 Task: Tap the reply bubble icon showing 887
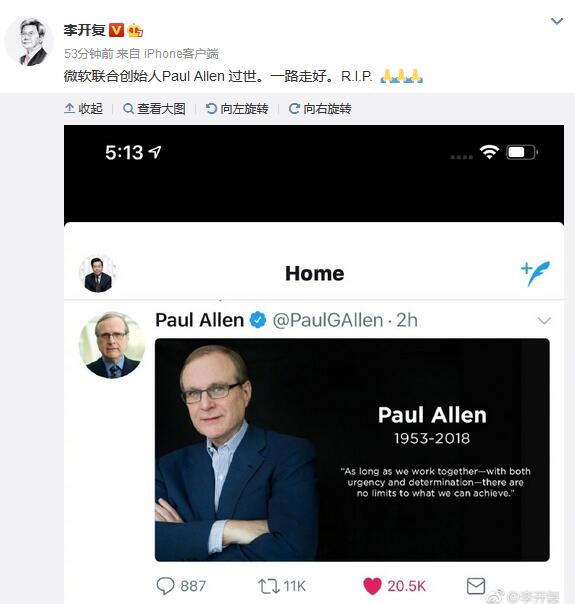tap(165, 586)
